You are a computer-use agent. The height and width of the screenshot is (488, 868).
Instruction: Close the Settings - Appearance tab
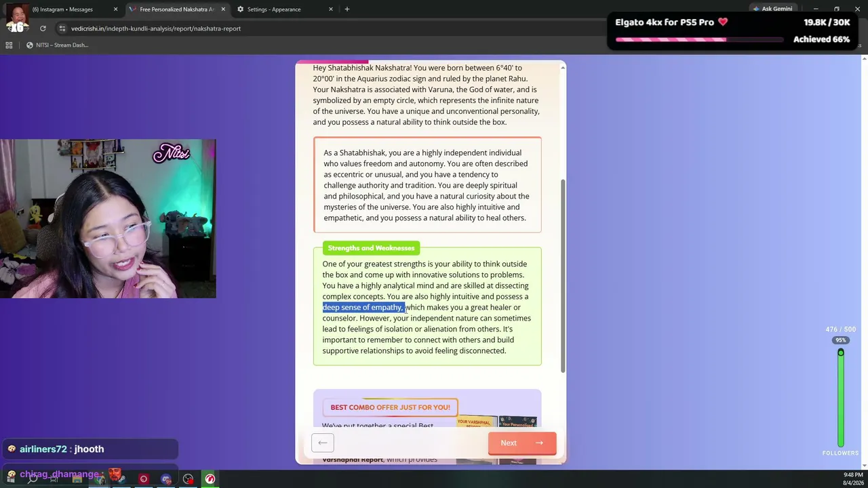[331, 9]
